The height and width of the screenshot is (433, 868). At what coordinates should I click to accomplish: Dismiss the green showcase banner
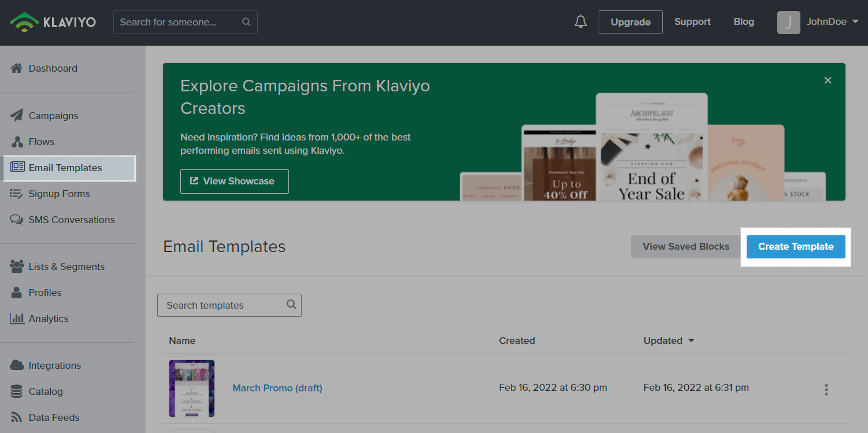point(828,80)
